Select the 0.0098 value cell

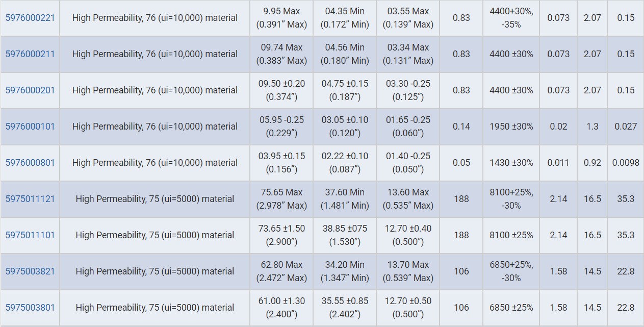(x=626, y=163)
